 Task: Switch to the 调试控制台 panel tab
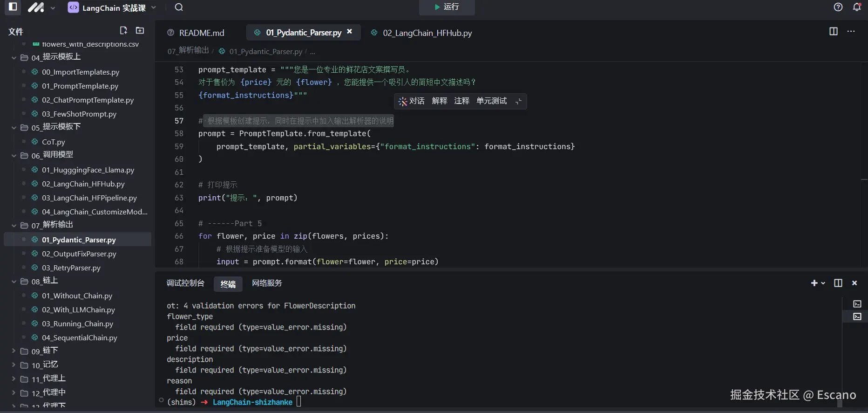tap(185, 283)
